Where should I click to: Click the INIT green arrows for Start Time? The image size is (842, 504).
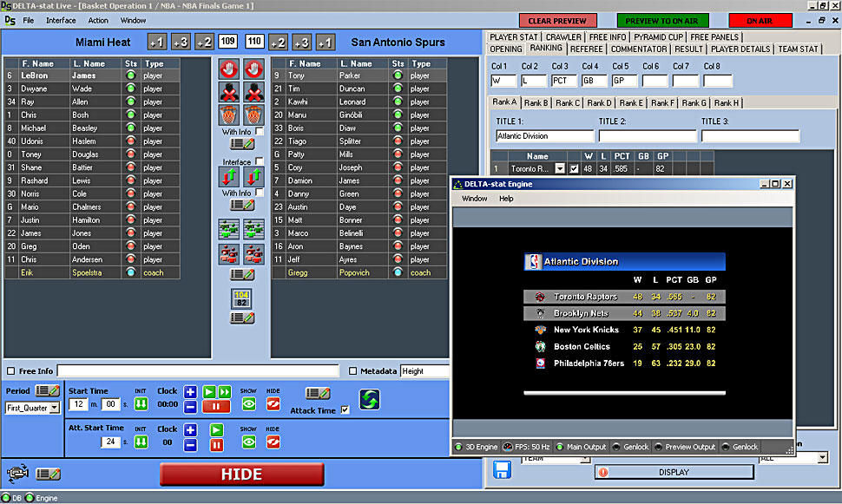pos(141,404)
